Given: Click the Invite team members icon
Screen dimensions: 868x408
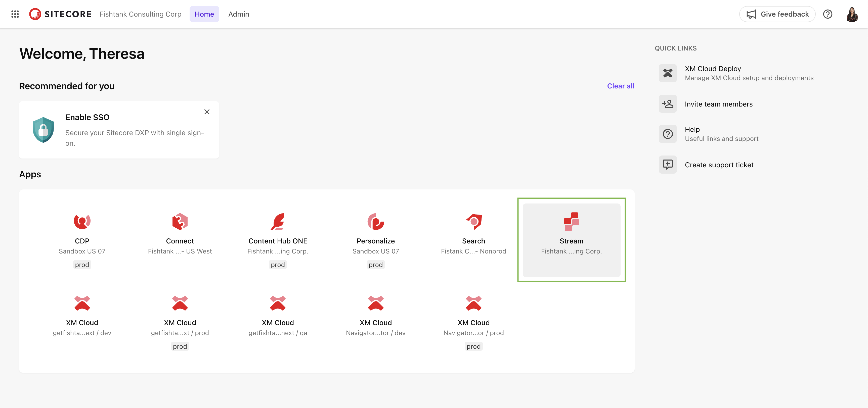Looking at the screenshot, I should (668, 104).
